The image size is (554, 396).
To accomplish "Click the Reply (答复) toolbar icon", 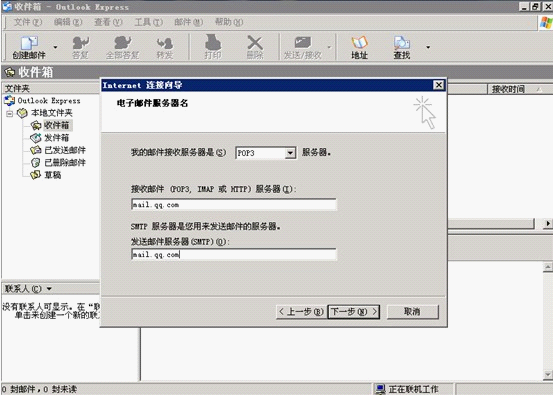I will click(81, 47).
